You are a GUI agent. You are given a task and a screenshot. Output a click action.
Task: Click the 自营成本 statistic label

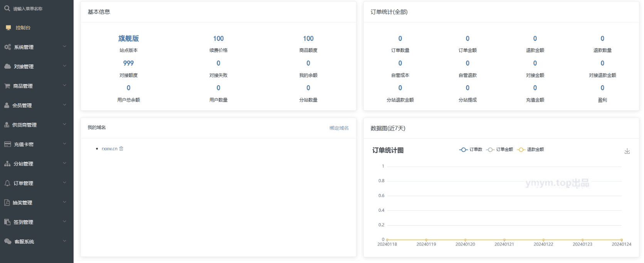pos(400,75)
